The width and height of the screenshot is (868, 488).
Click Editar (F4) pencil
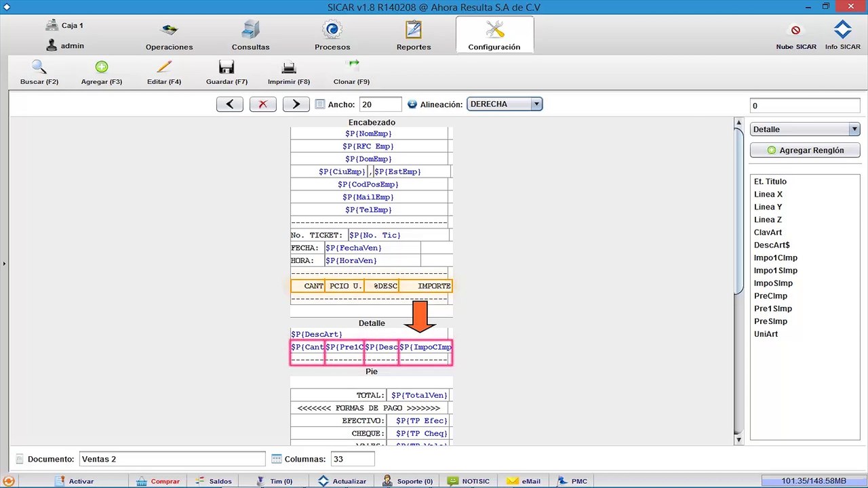pos(164,73)
